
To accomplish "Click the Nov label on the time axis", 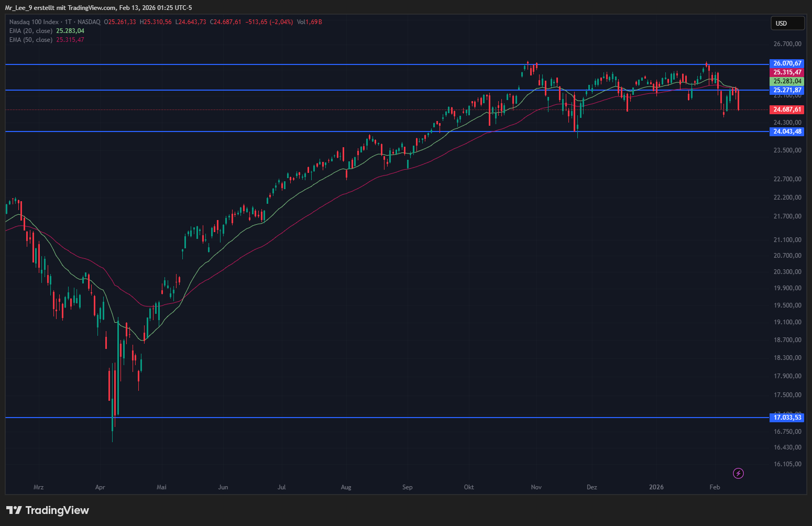I will tap(536, 487).
